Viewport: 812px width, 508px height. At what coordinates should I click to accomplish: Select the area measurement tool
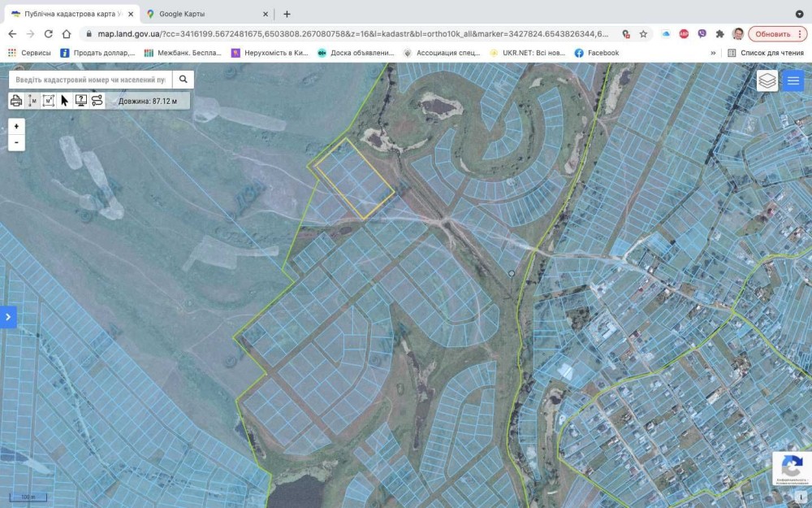point(48,101)
